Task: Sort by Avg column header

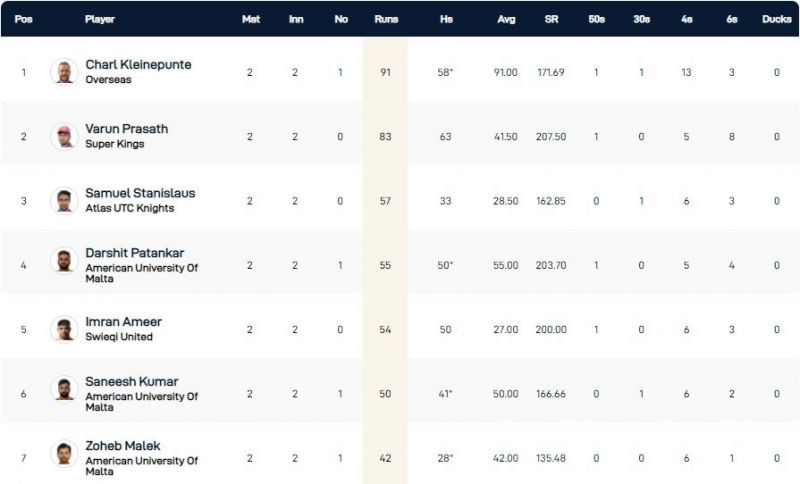Action: point(505,19)
